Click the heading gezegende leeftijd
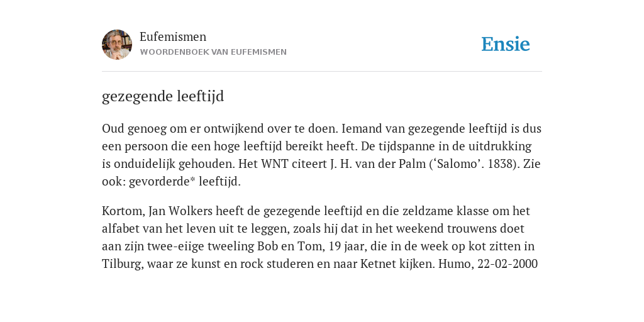Screen dimensions: 644x322 (163, 96)
